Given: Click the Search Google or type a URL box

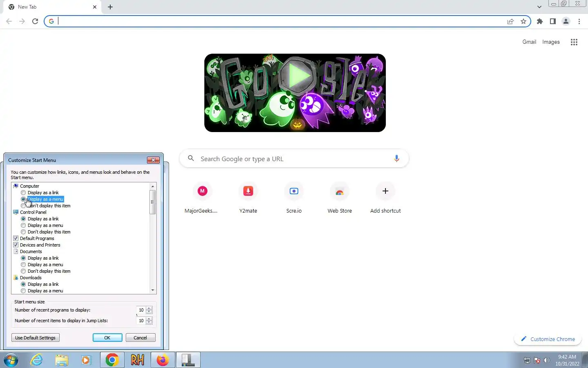Looking at the screenshot, I should pyautogui.click(x=294, y=159).
